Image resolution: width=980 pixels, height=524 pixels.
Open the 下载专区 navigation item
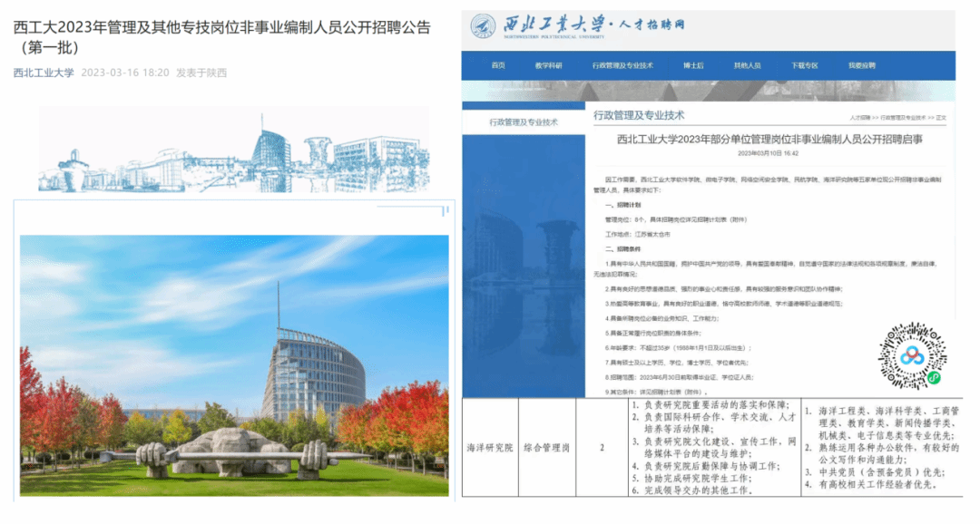804,65
